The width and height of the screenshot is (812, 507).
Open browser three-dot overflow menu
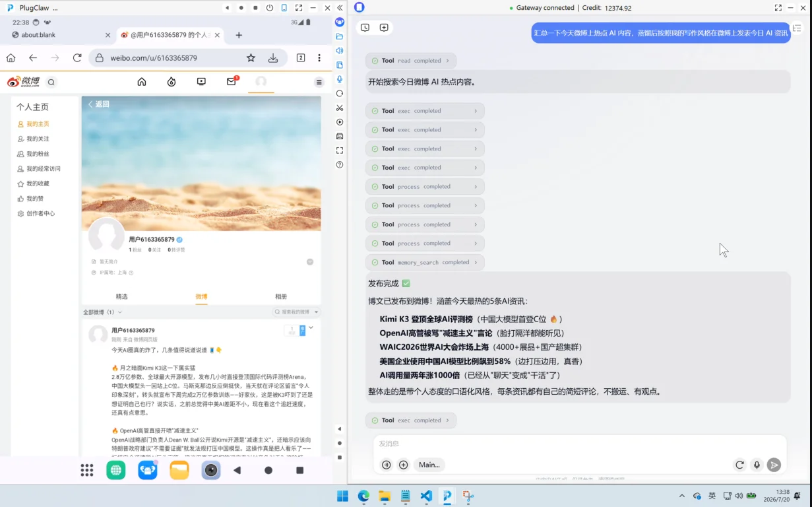pyautogui.click(x=319, y=58)
